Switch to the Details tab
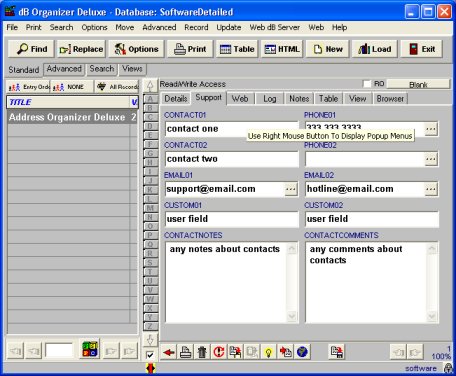Viewport: 456px width, 376px height. click(176, 99)
